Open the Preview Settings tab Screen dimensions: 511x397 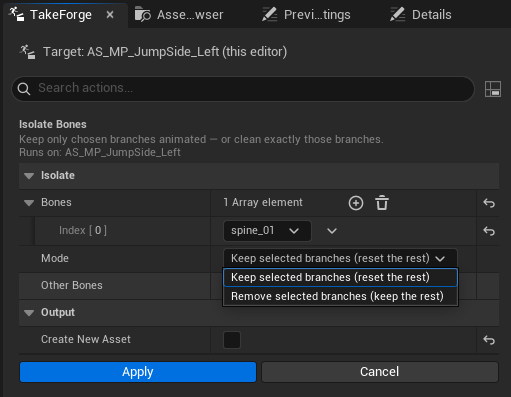click(x=306, y=15)
